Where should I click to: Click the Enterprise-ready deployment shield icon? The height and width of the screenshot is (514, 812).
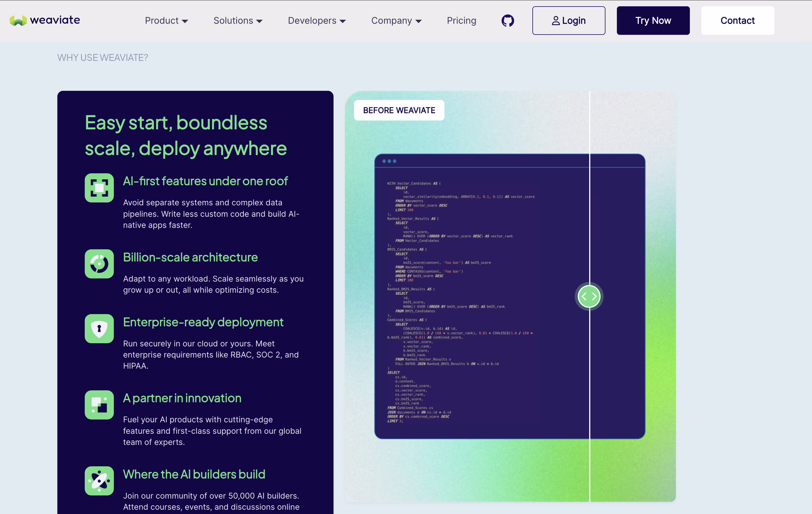pos(99,329)
